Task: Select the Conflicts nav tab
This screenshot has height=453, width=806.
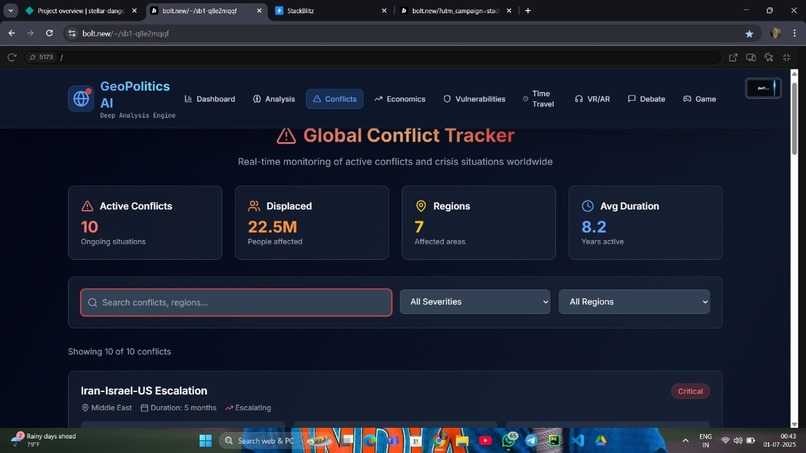Action: [x=335, y=99]
